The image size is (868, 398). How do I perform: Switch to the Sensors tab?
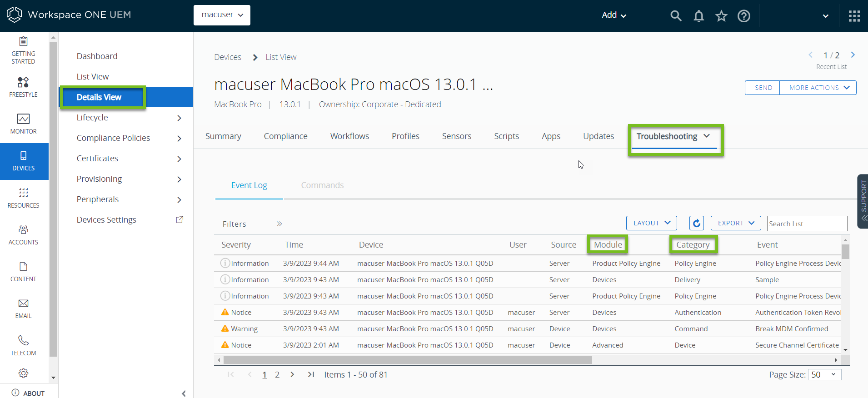[x=457, y=136]
